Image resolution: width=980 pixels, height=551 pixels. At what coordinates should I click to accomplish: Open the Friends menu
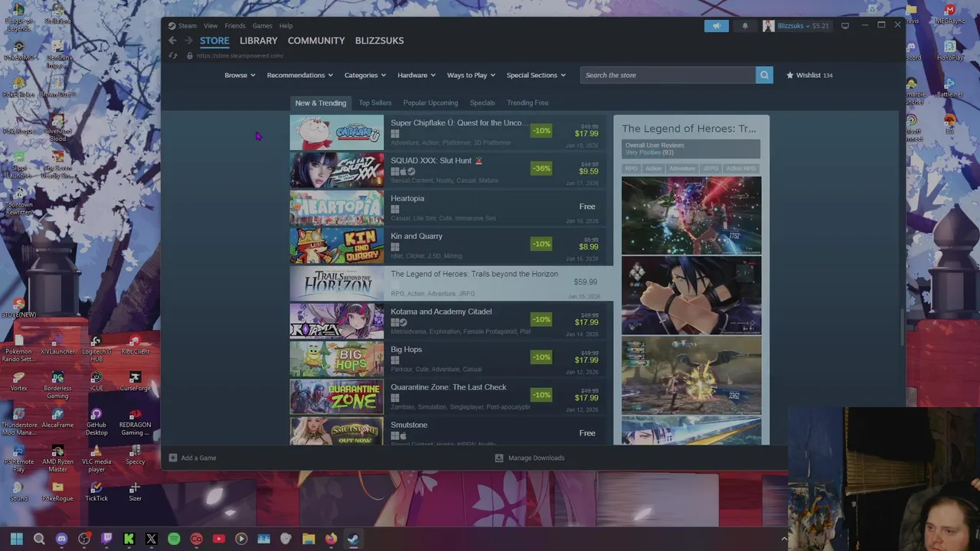pos(235,26)
